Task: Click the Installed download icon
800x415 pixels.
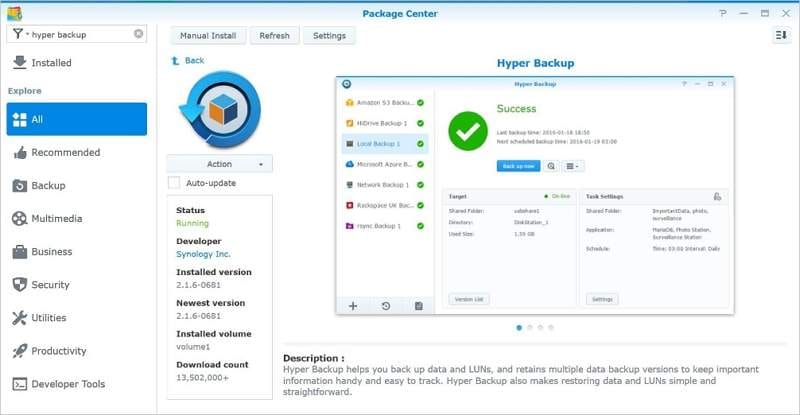Action: pyautogui.click(x=19, y=62)
